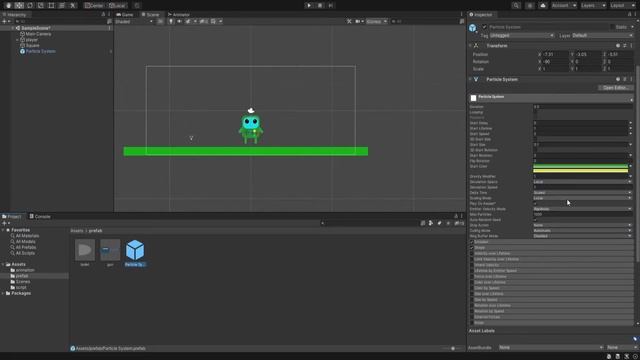This screenshot has width=640, height=360.
Task: Select Main Camera in Hierarchy
Action: [x=38, y=34]
